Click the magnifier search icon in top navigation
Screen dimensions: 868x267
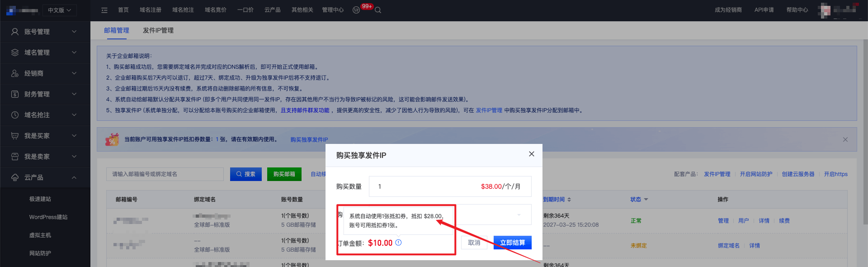(378, 10)
